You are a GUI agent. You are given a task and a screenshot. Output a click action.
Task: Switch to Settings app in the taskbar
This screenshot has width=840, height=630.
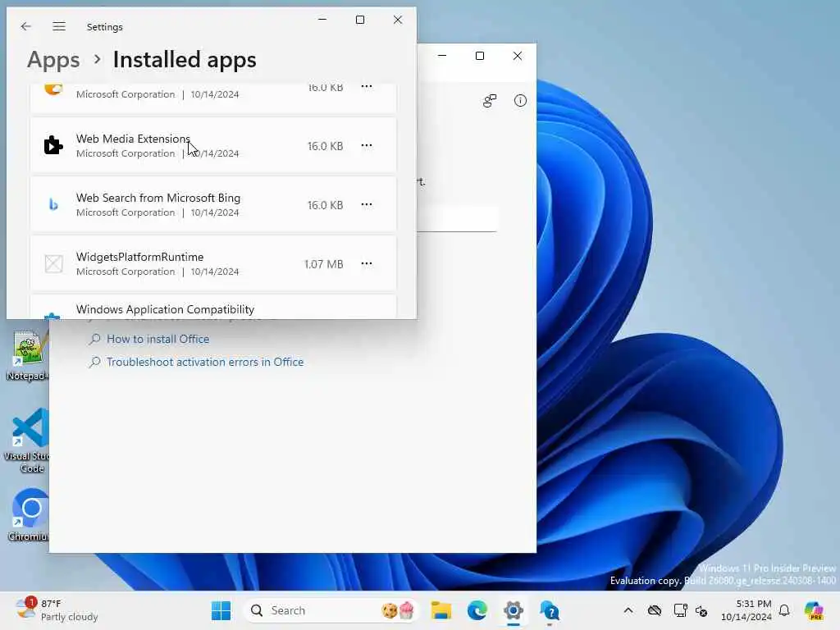(x=514, y=610)
